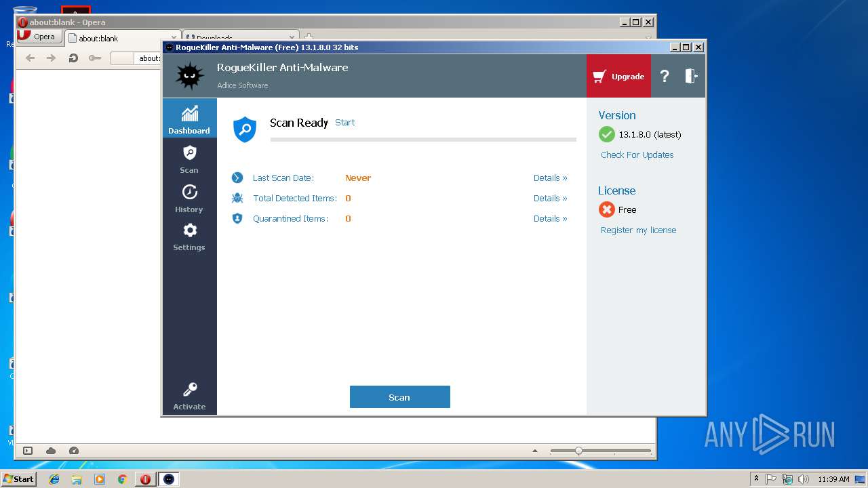
Task: Click Check For Updates link
Action: [x=637, y=155]
